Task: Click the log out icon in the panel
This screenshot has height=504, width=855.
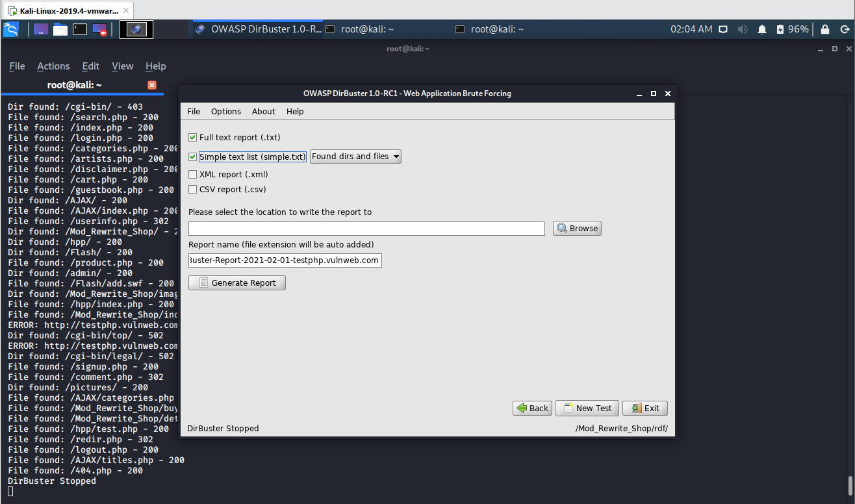Action: (x=844, y=29)
